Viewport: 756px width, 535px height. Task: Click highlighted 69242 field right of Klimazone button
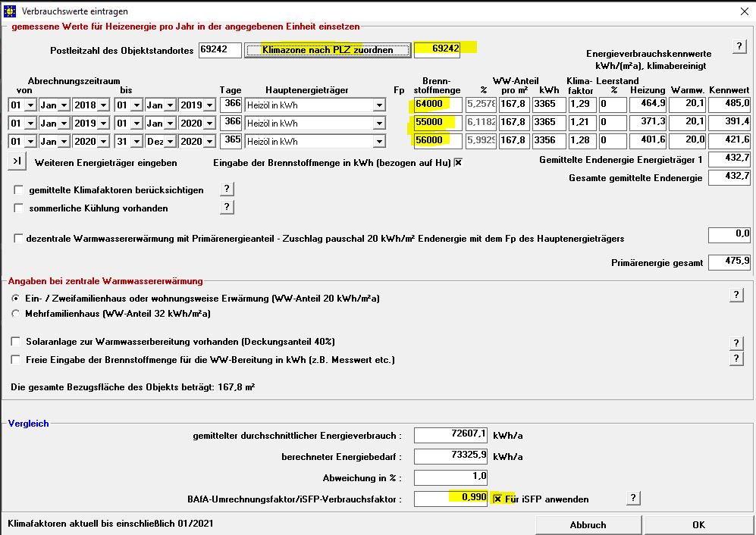click(x=437, y=50)
